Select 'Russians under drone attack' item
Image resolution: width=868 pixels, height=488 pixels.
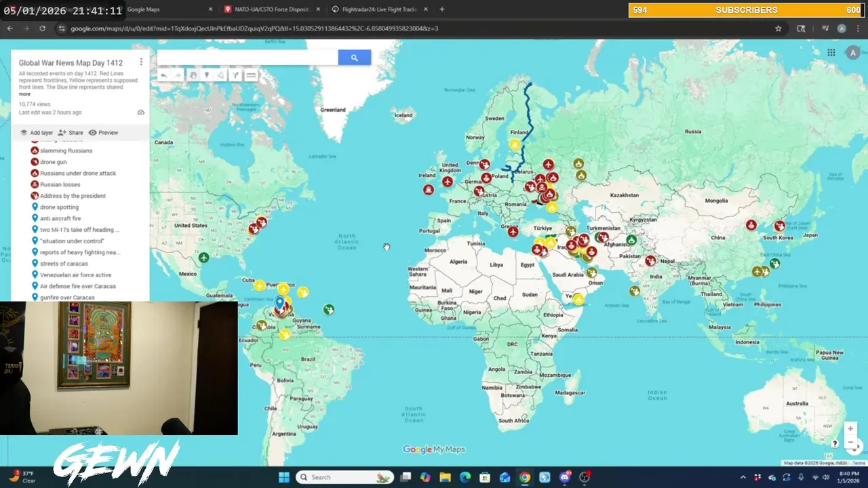pos(78,174)
